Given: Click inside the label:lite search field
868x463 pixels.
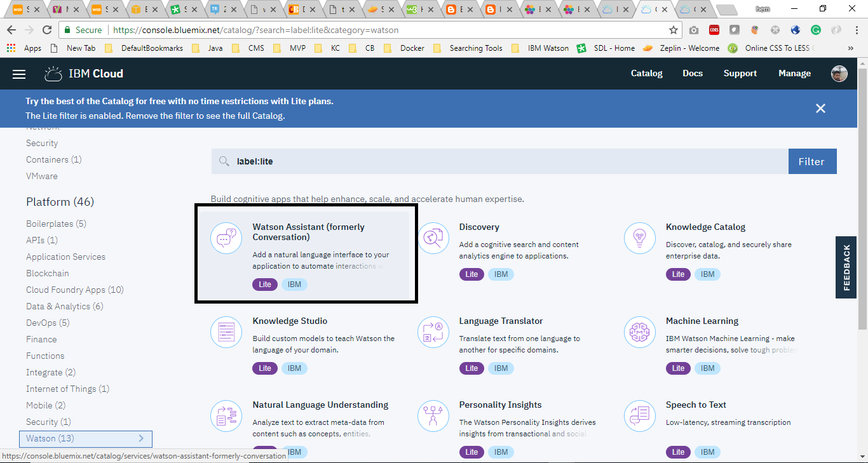Looking at the screenshot, I should (x=445, y=161).
